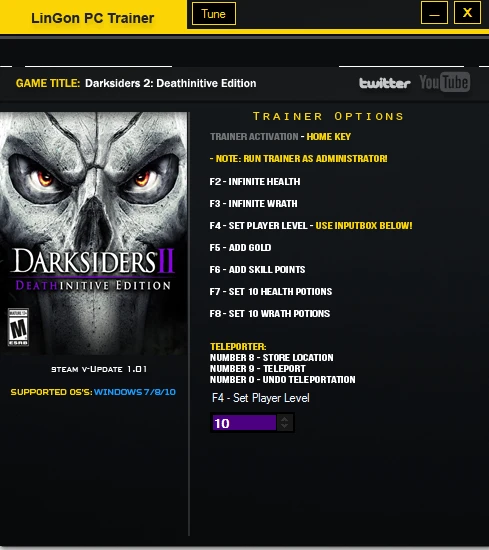
Task: Select F8 - Set 10 Wrath Potions
Action: click(x=270, y=314)
